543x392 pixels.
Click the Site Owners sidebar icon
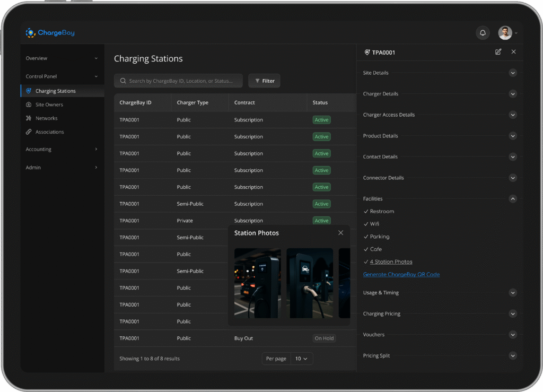point(29,104)
